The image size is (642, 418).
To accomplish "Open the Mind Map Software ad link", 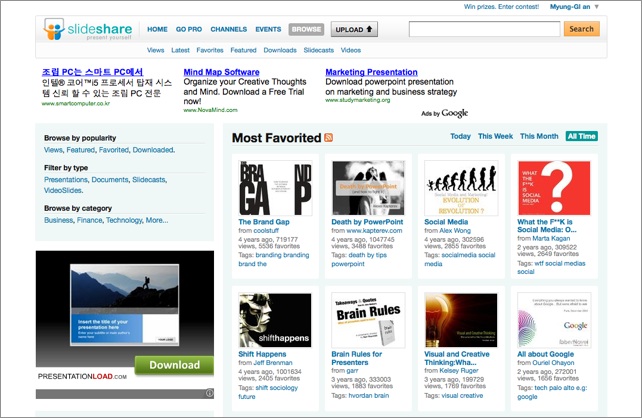I will (x=222, y=72).
